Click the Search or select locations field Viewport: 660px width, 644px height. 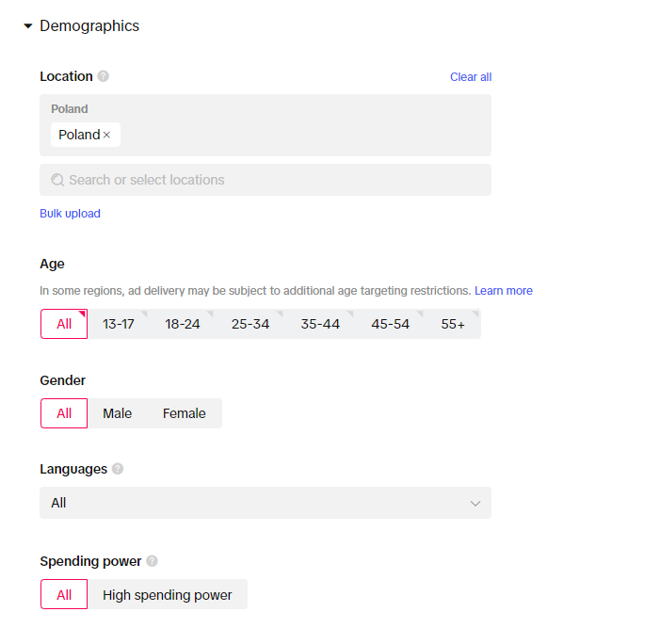(x=273, y=180)
